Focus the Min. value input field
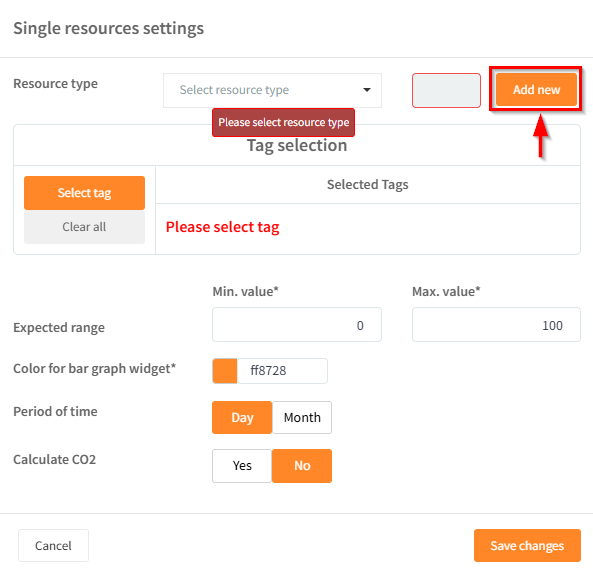The height and width of the screenshot is (575, 593). click(297, 325)
